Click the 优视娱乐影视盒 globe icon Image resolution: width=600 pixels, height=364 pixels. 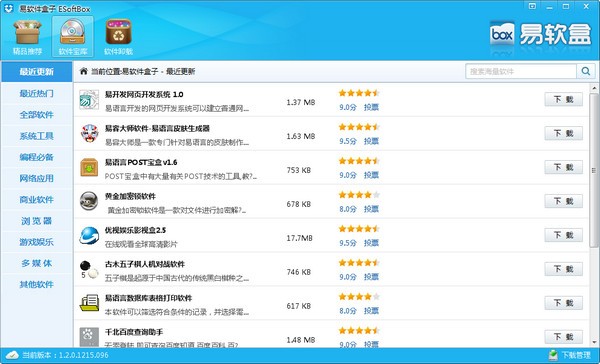(x=89, y=235)
